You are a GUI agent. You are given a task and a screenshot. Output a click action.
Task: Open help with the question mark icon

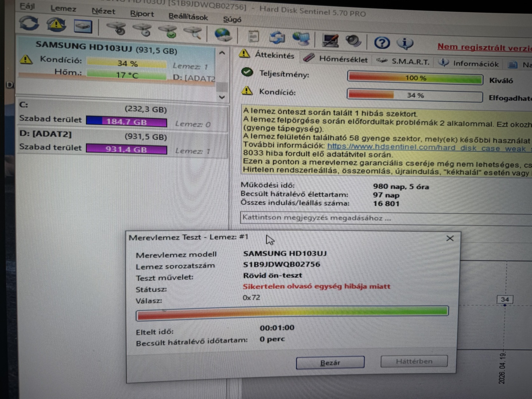pos(382,42)
